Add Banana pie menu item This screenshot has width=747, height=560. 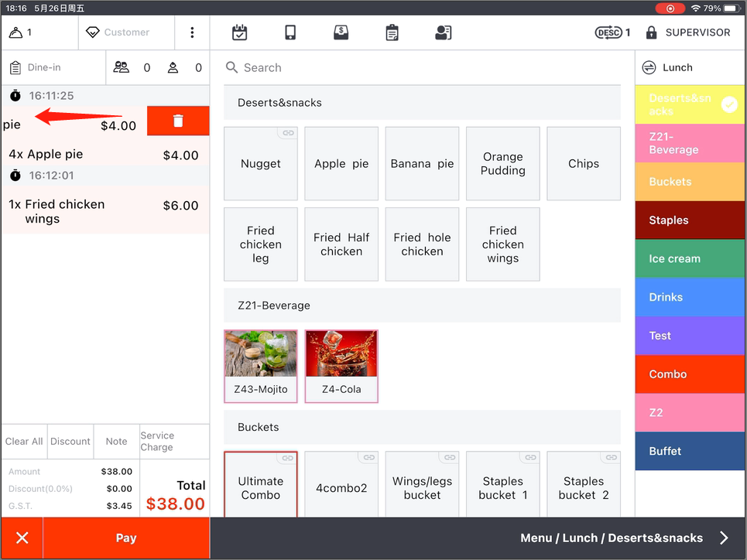pyautogui.click(x=422, y=163)
